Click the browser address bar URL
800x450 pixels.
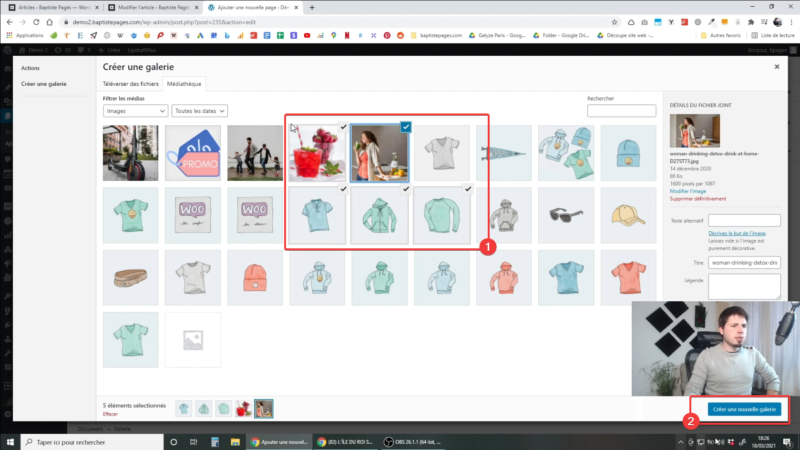tap(164, 22)
